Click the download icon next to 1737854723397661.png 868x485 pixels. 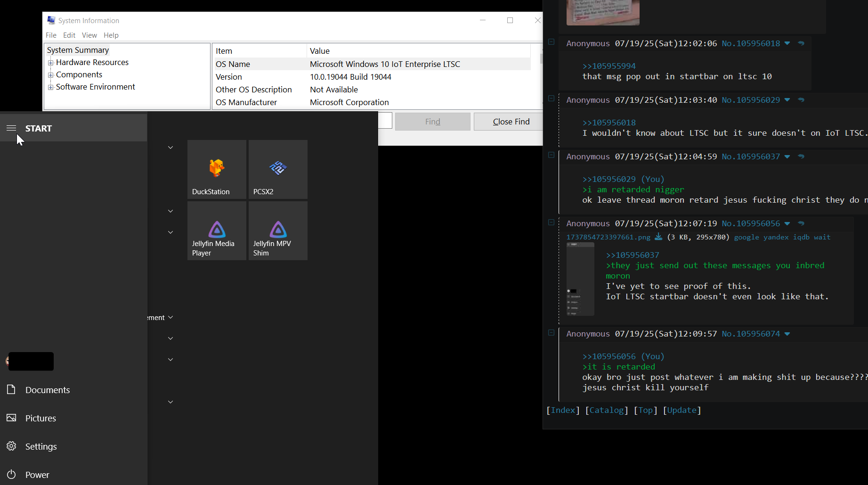[658, 237]
